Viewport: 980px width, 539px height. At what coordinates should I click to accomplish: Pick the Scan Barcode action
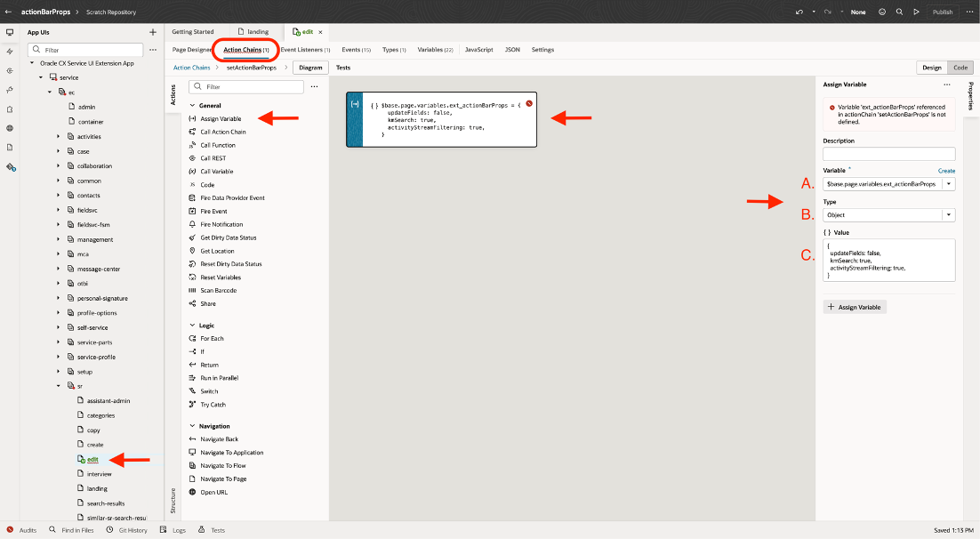[x=218, y=289]
